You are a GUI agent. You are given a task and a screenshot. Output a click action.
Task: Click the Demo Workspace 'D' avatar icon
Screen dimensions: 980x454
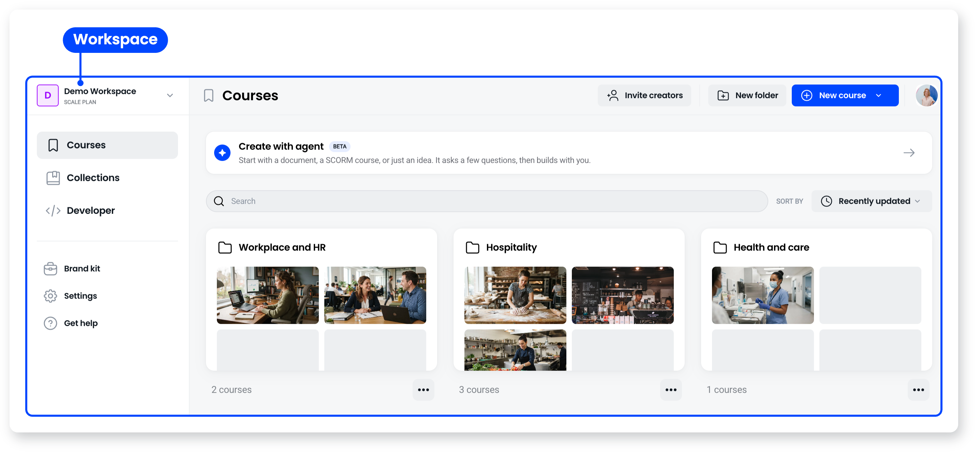click(x=47, y=95)
